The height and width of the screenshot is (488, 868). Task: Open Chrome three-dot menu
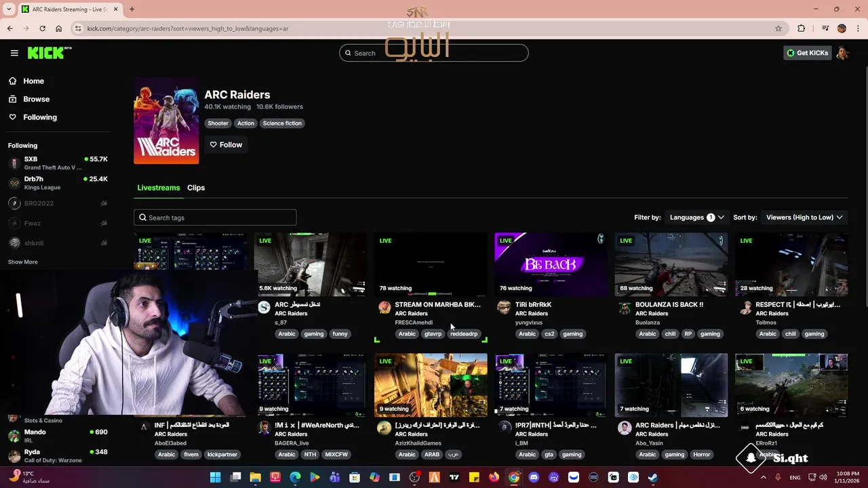tap(859, 28)
